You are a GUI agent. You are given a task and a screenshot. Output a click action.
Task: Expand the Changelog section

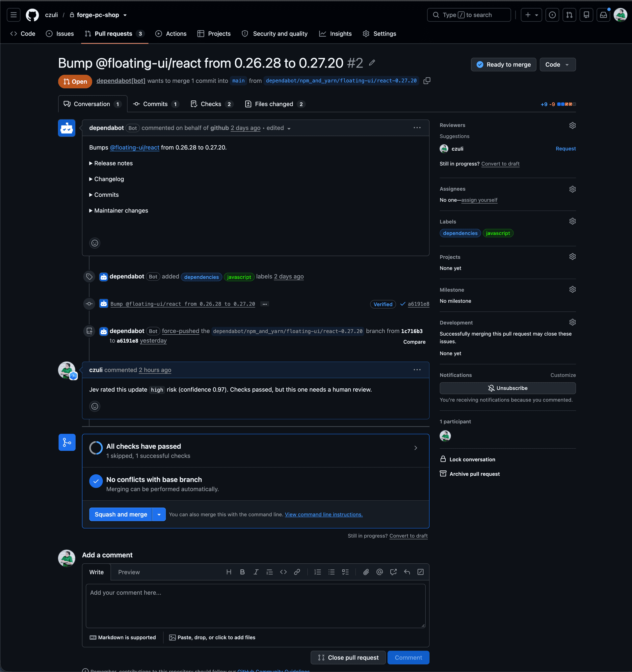coord(107,179)
